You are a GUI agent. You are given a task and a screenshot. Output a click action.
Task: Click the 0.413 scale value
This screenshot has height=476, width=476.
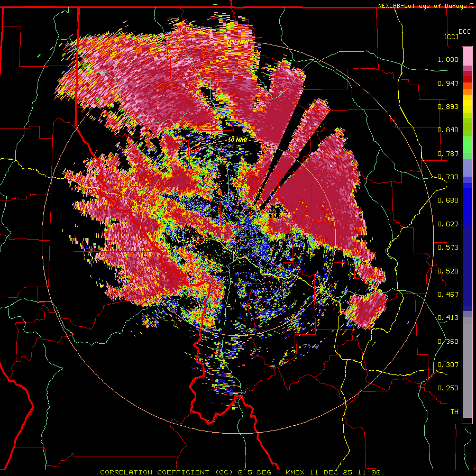coord(448,318)
